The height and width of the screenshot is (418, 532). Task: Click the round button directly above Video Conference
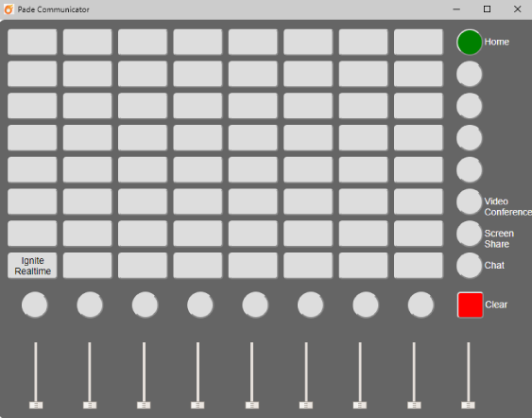pos(470,170)
